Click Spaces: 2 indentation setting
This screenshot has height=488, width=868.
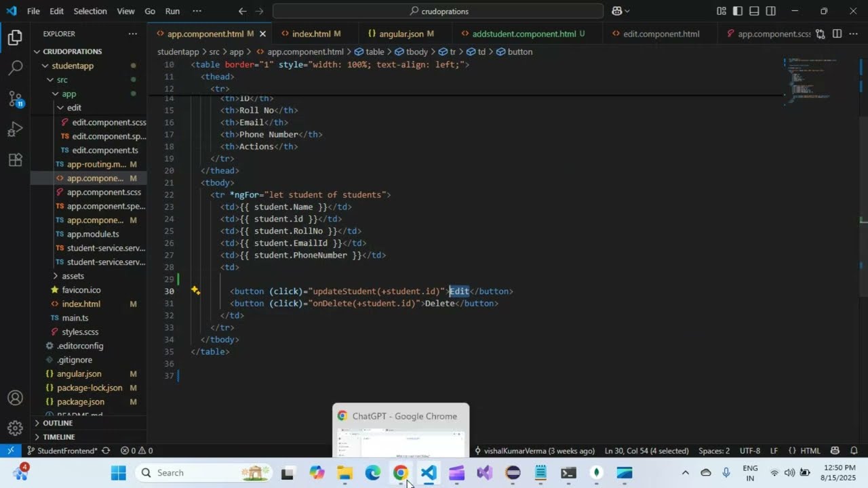(714, 451)
